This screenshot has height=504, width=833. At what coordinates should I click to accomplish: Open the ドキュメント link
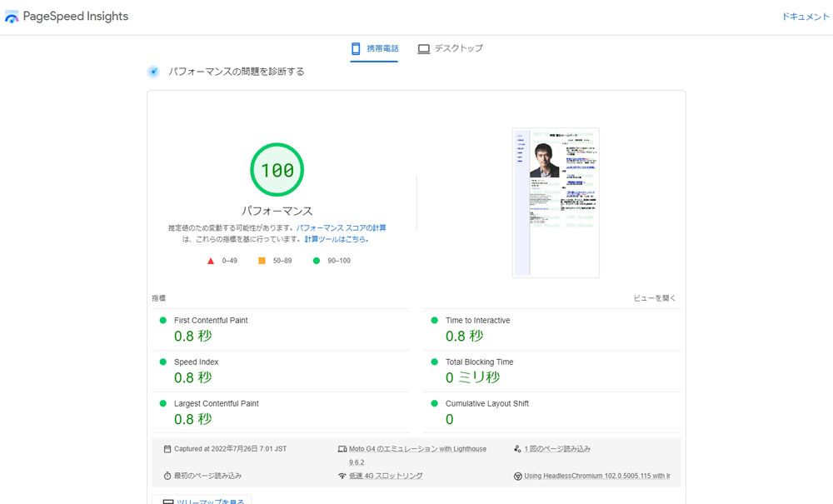805,17
